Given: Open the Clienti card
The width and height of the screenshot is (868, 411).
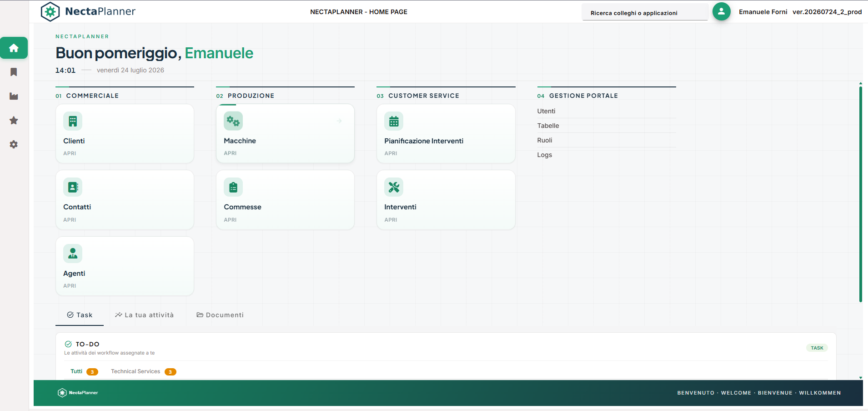Looking at the screenshot, I should click(x=125, y=134).
